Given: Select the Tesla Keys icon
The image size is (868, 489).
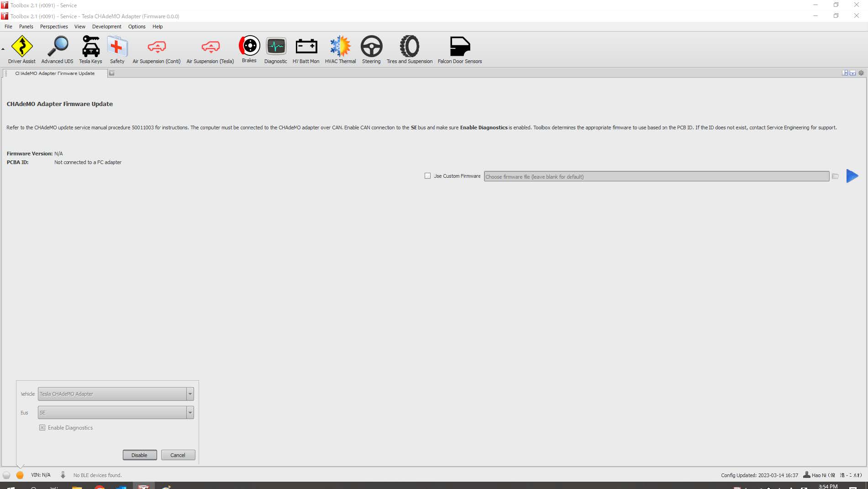Looking at the screenshot, I should [x=90, y=49].
